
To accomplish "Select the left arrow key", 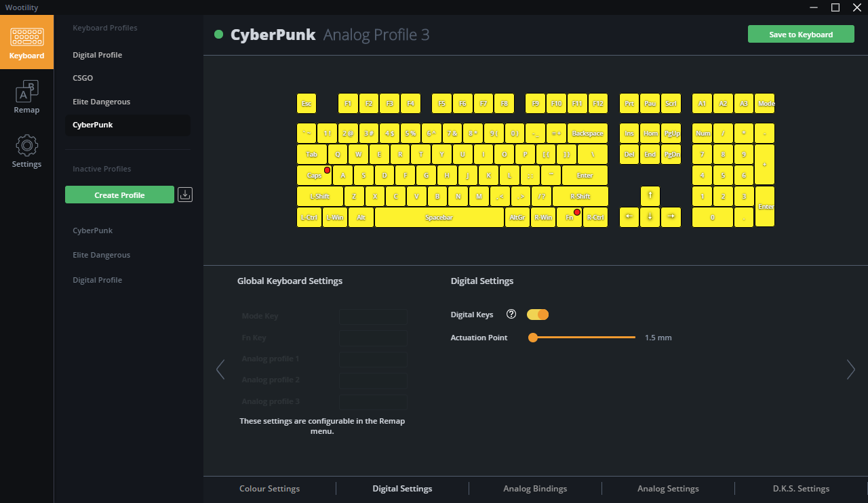I will (x=629, y=217).
